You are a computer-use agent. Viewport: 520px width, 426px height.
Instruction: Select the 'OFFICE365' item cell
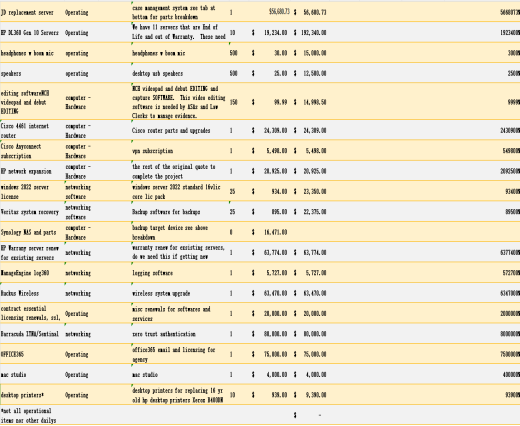click(32, 354)
